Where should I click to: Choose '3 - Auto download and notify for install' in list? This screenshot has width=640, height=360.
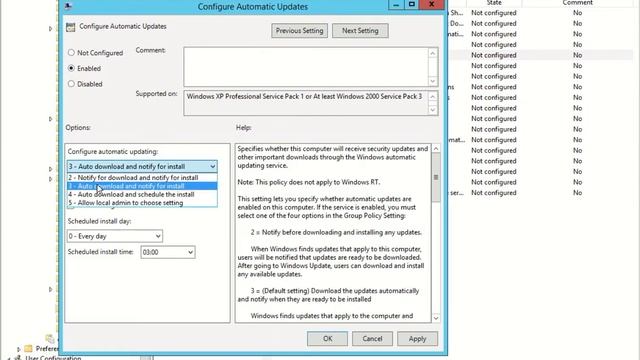(142, 186)
